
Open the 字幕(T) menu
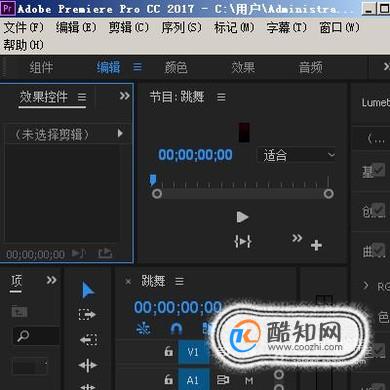287,27
